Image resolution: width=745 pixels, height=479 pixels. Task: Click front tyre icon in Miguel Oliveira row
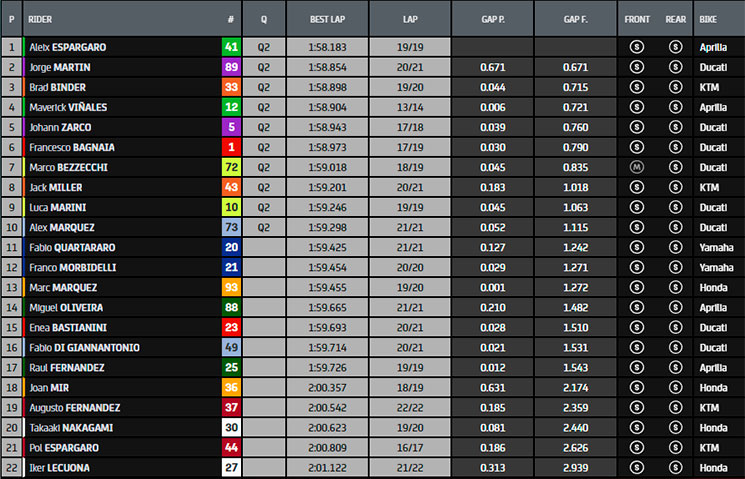tap(637, 307)
